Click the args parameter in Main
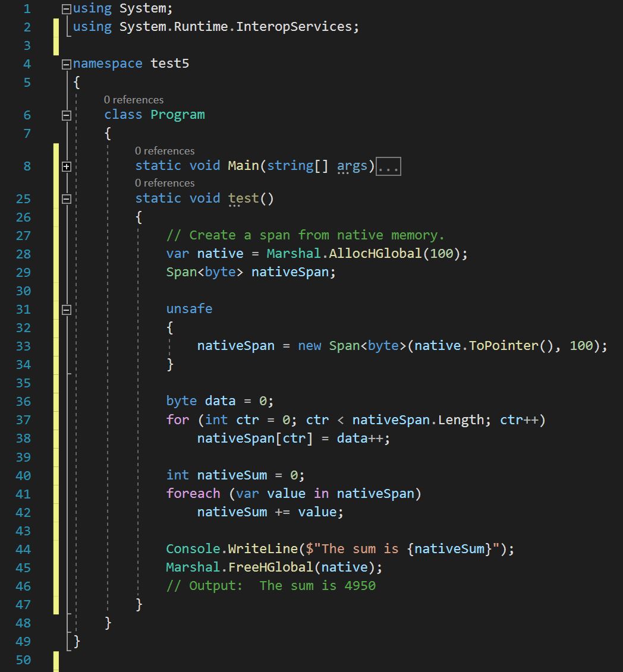Viewport: 623px width, 672px height. pyautogui.click(x=352, y=166)
